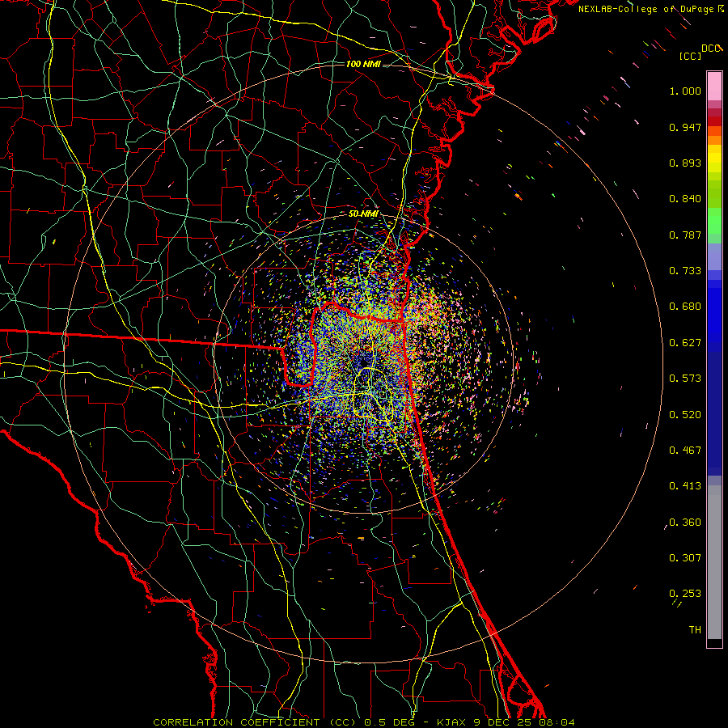Click the 0.840 legend value
This screenshot has height=728, width=728.
[685, 199]
